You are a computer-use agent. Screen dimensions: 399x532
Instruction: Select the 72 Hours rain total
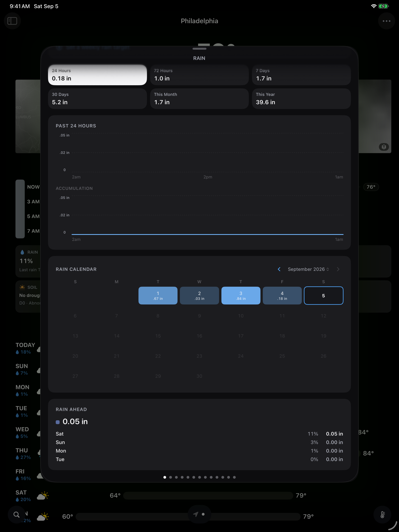pyautogui.click(x=199, y=75)
